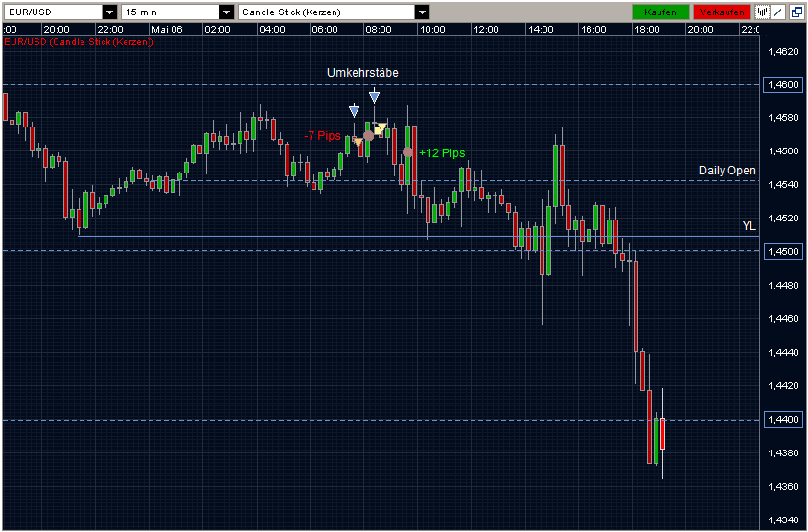Click the first blue reversal arrow marker

click(354, 110)
